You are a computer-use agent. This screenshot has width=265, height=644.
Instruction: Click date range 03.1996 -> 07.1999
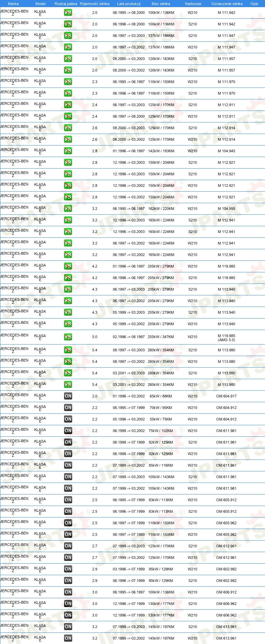129,569
